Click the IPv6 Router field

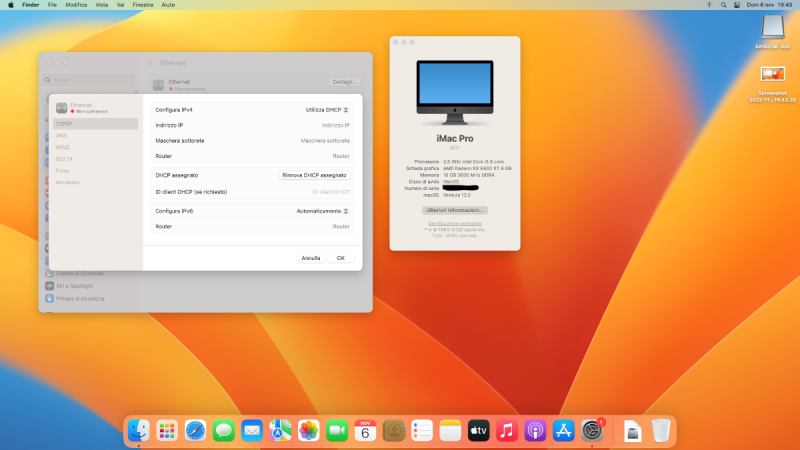[253, 227]
